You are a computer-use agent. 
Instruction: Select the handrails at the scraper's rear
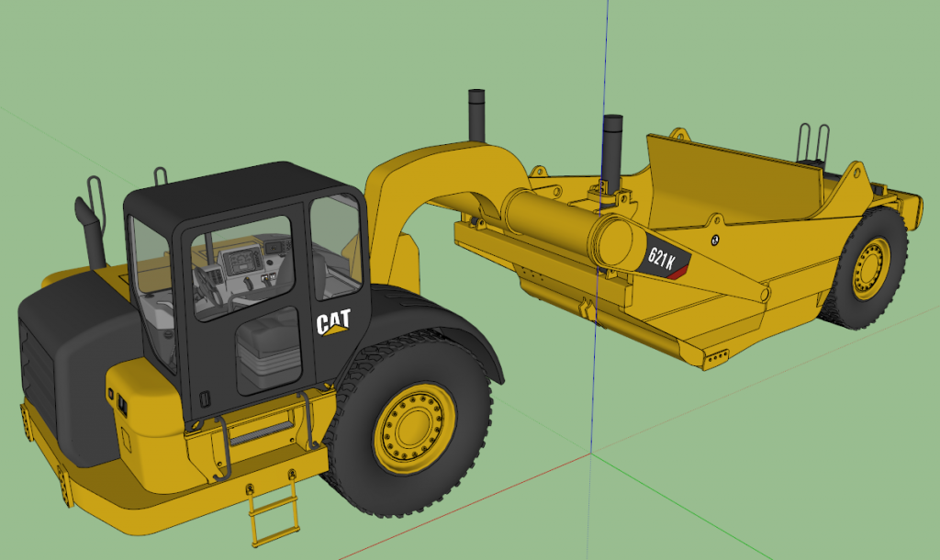tap(813, 142)
